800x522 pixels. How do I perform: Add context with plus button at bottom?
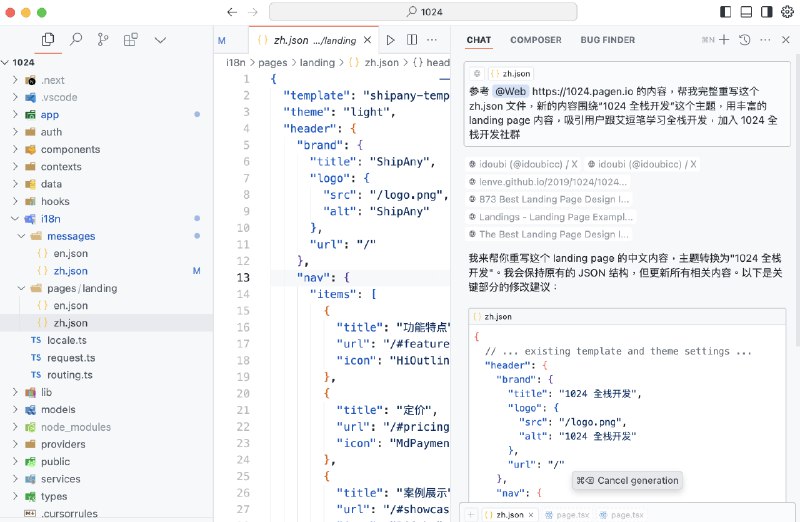click(x=471, y=515)
